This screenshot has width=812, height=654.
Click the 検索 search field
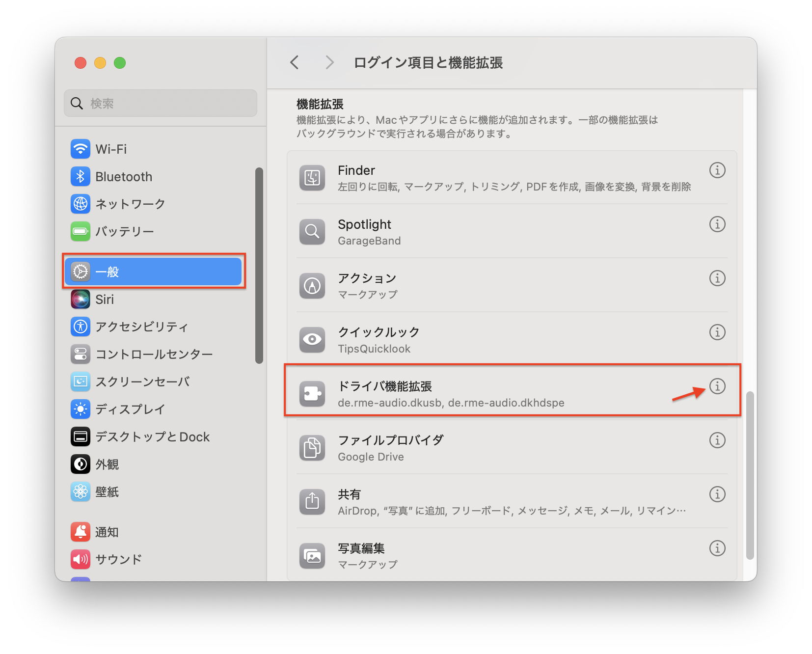point(161,103)
